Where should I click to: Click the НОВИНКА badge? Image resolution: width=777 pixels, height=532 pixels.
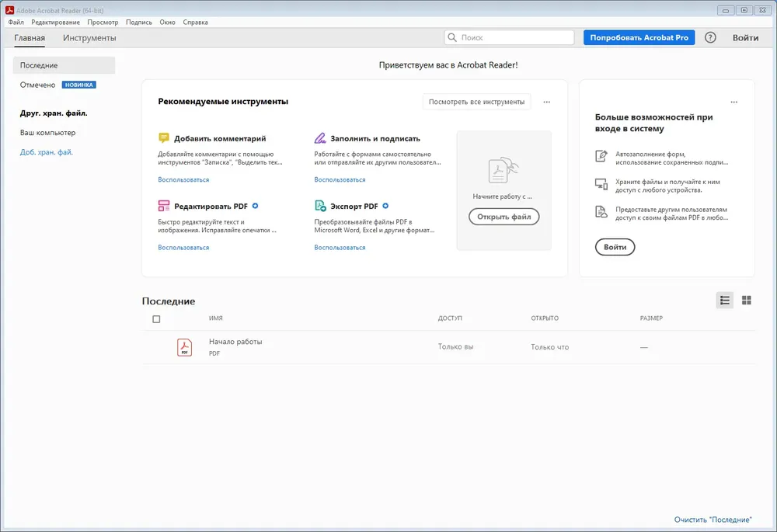[78, 85]
